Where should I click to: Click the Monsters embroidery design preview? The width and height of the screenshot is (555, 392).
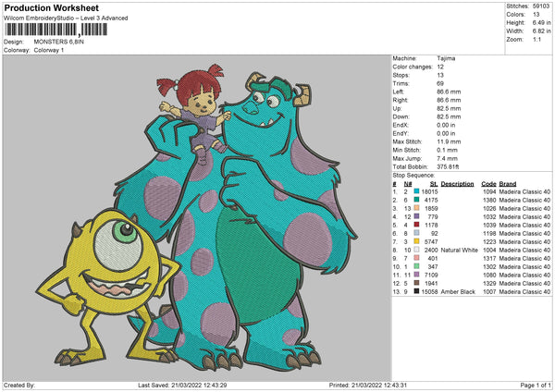click(197, 217)
